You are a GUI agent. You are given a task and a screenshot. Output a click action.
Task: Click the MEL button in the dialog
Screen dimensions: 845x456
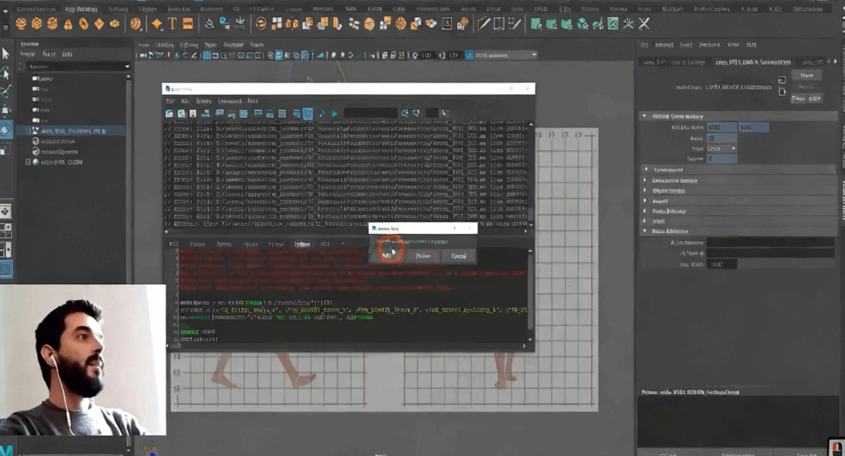click(388, 255)
